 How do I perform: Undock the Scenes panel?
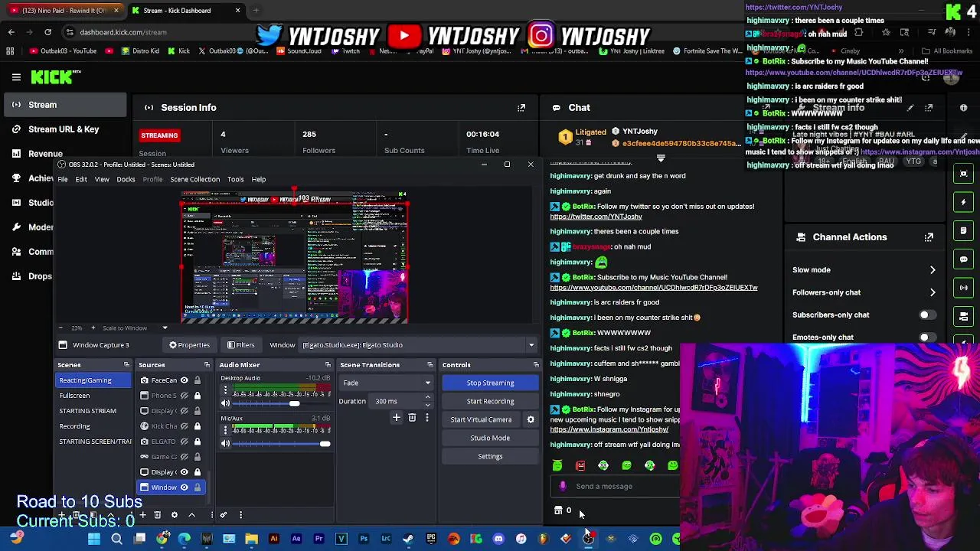click(x=126, y=365)
